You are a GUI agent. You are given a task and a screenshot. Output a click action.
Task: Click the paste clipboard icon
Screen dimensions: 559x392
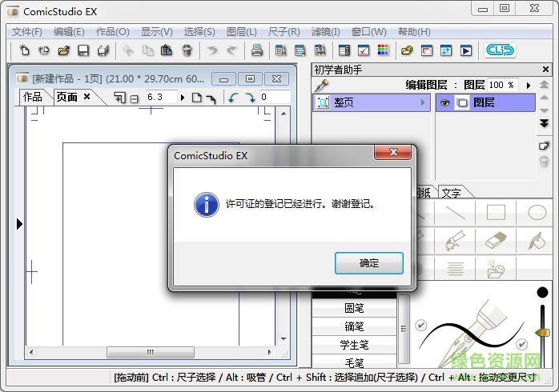(x=166, y=50)
